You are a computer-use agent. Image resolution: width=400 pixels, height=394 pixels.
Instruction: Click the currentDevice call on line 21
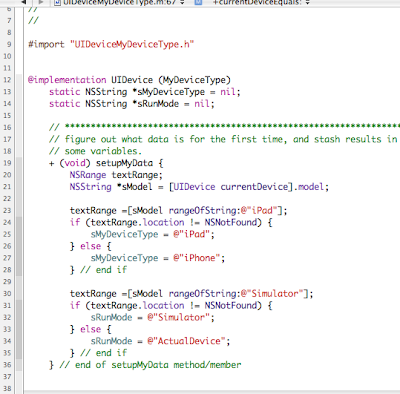(254, 187)
